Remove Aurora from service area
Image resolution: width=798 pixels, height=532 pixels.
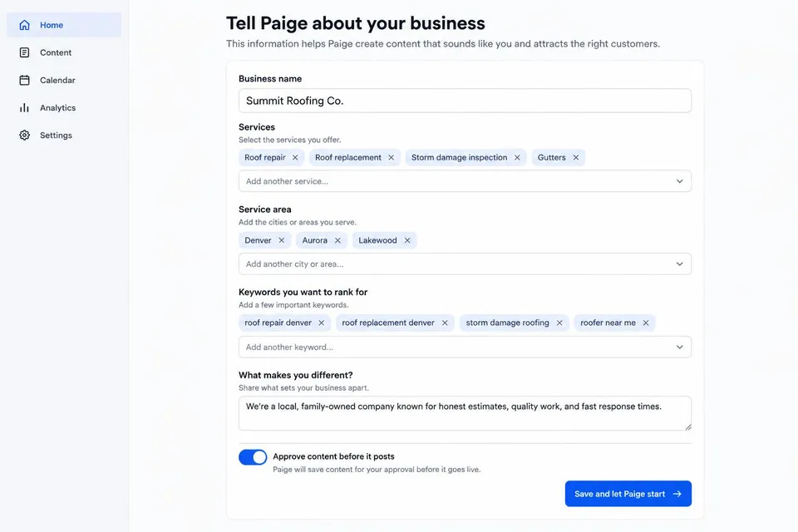[337, 240]
